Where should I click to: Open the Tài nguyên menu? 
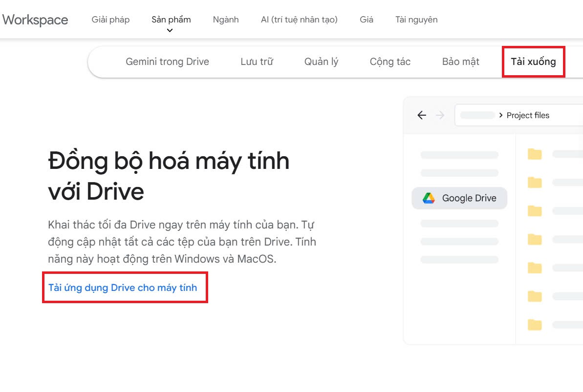pyautogui.click(x=416, y=20)
